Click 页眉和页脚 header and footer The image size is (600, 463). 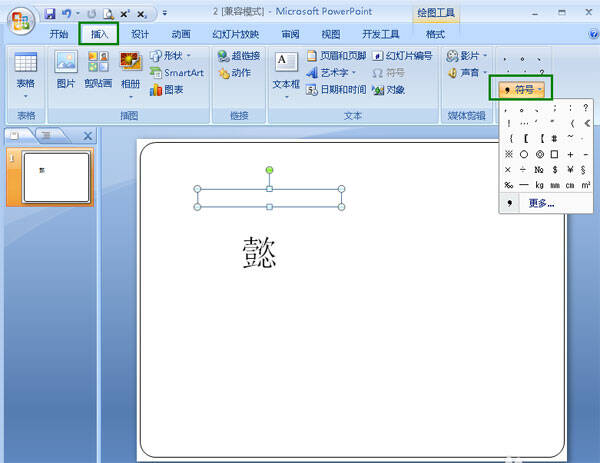337,56
